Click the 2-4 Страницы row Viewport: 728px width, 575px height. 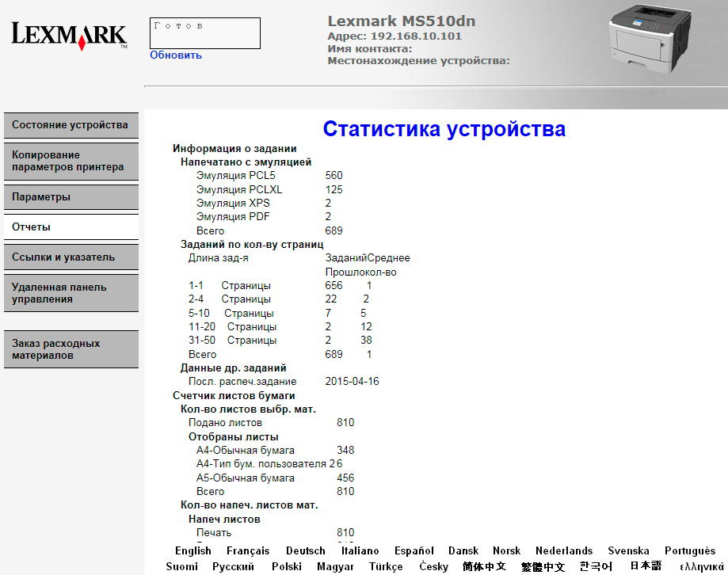(x=279, y=299)
